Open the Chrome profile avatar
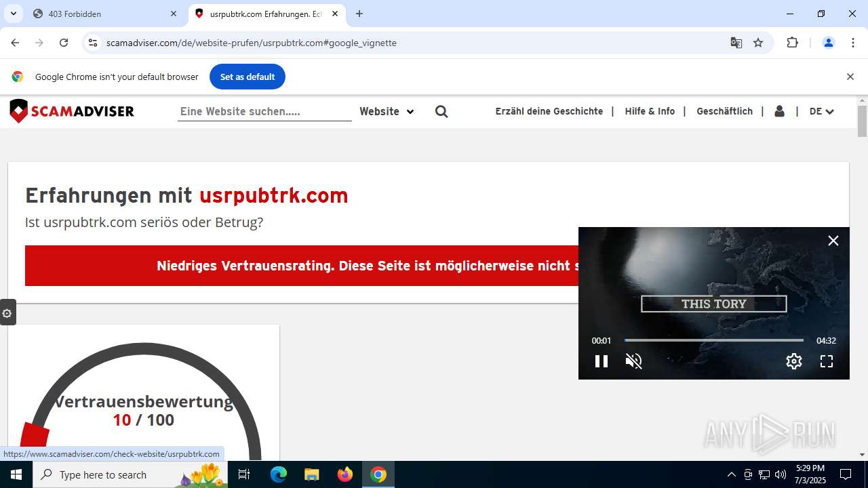Viewport: 868px width, 488px height. 828,43
